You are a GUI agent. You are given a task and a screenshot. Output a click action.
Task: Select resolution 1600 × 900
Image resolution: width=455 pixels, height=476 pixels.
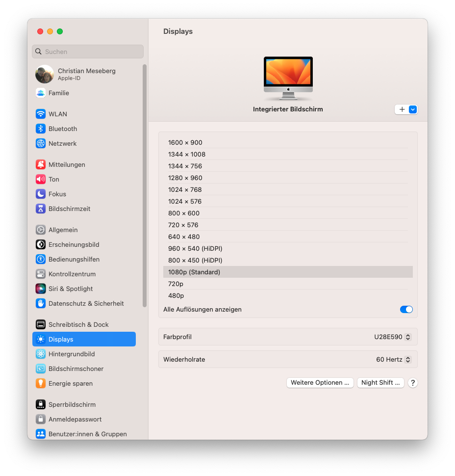(288, 142)
